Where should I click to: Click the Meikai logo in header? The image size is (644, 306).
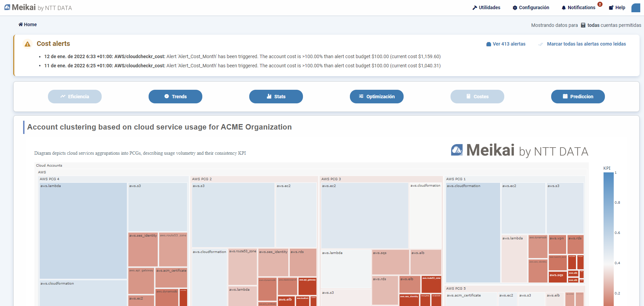coord(38,7)
